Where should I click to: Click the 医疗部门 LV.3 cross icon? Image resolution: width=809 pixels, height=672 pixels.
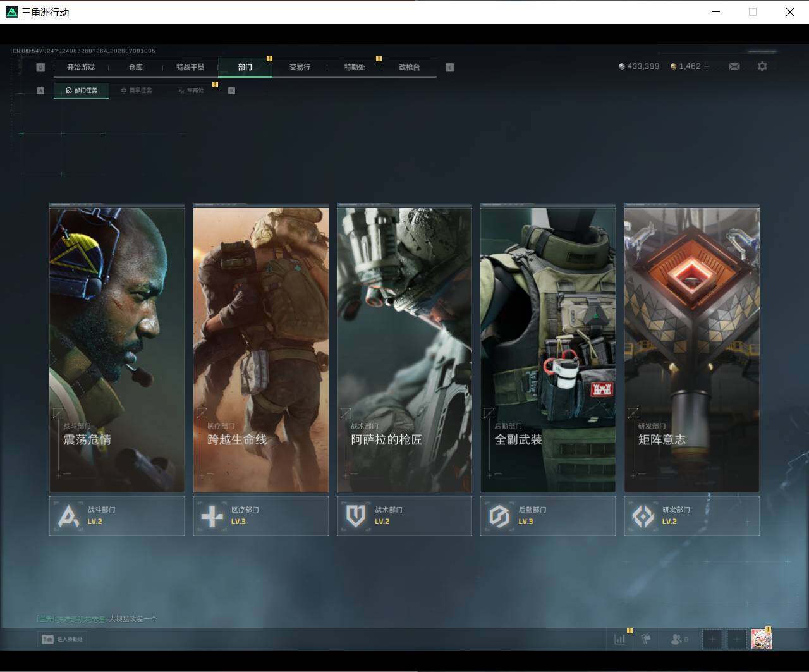[x=212, y=516]
